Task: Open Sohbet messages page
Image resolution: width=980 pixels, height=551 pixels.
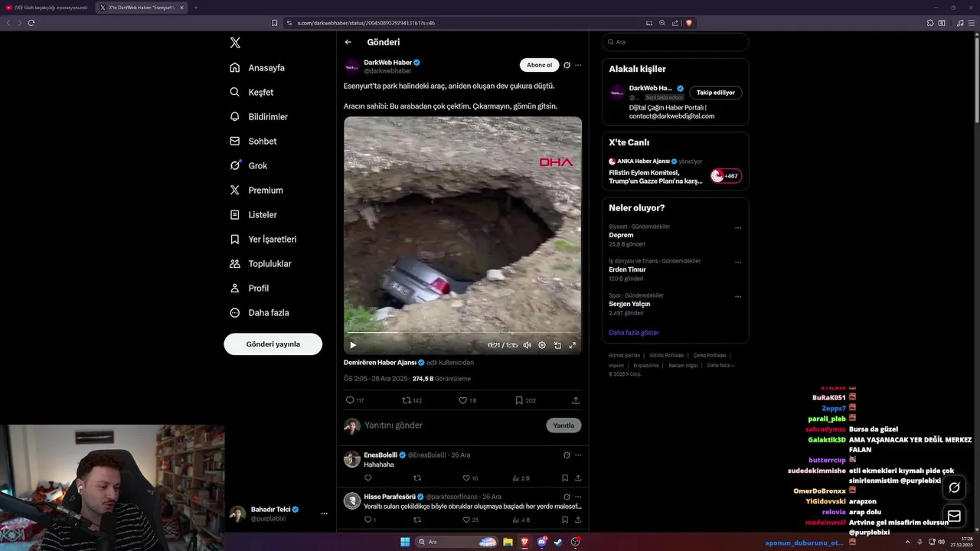Action: tap(253, 141)
